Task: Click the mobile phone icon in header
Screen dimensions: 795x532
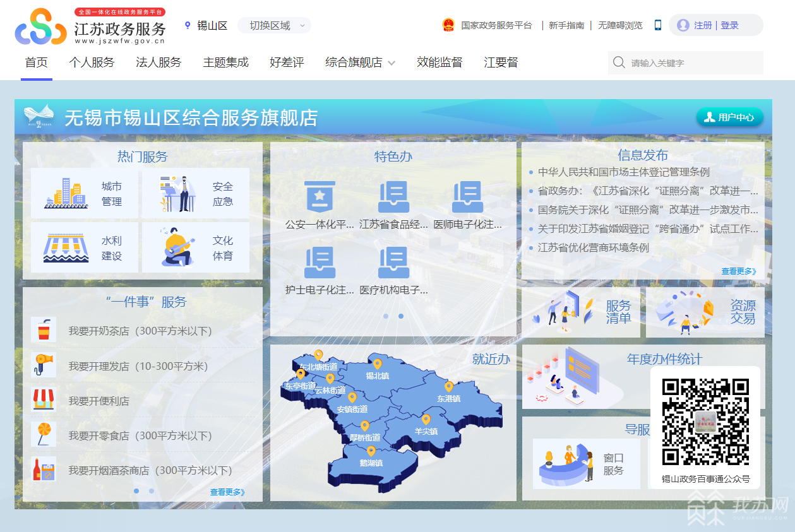Action: coord(657,25)
